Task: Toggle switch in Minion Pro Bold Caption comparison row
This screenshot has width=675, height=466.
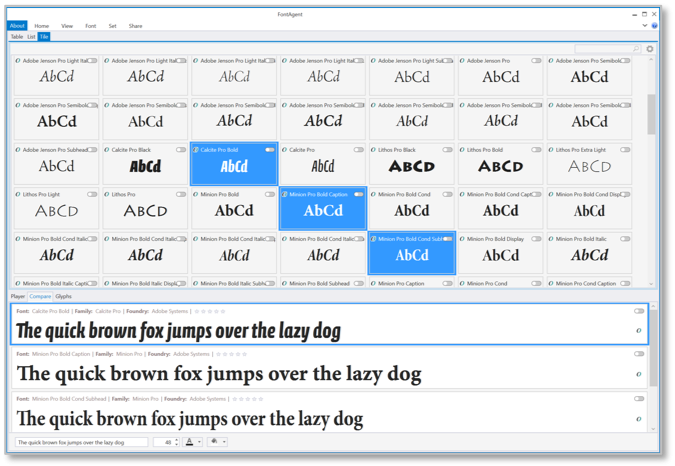Action: [639, 354]
